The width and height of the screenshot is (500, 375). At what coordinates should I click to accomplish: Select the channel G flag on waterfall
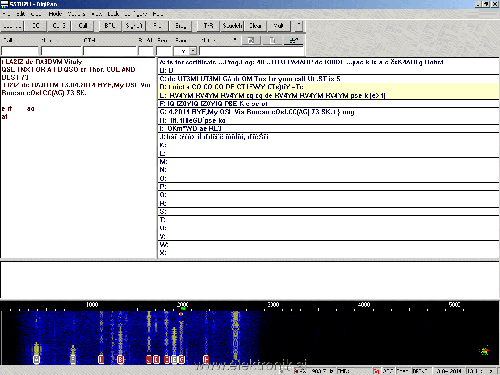click(182, 359)
